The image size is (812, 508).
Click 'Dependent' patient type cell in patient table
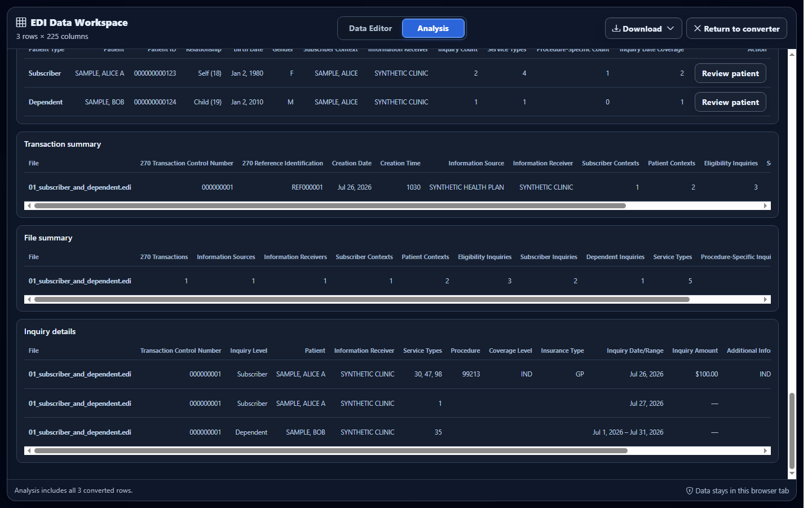pyautogui.click(x=46, y=102)
